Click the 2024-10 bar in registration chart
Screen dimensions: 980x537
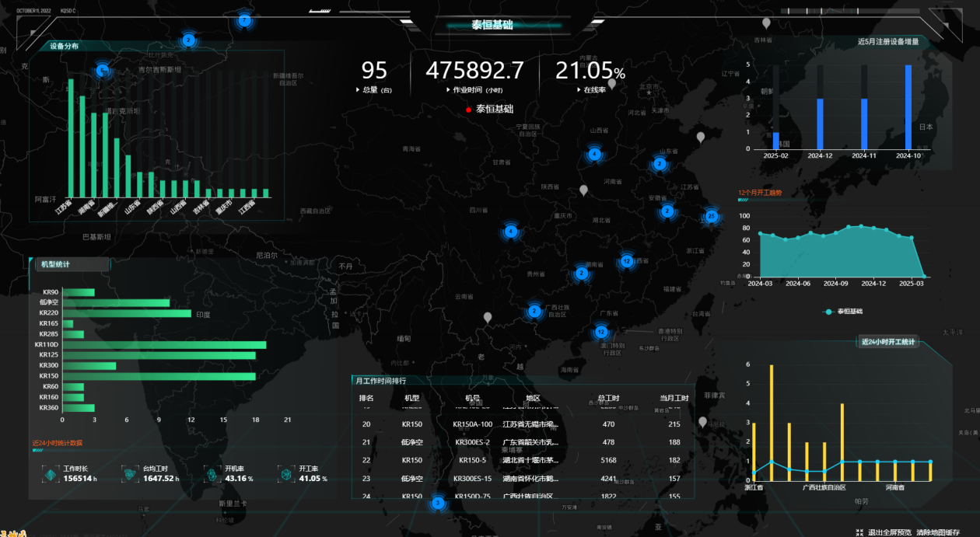coord(908,106)
